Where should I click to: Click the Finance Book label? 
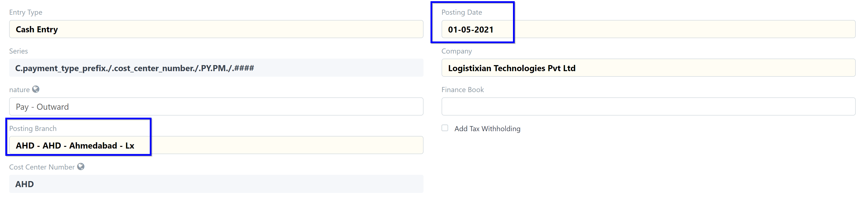point(462,90)
